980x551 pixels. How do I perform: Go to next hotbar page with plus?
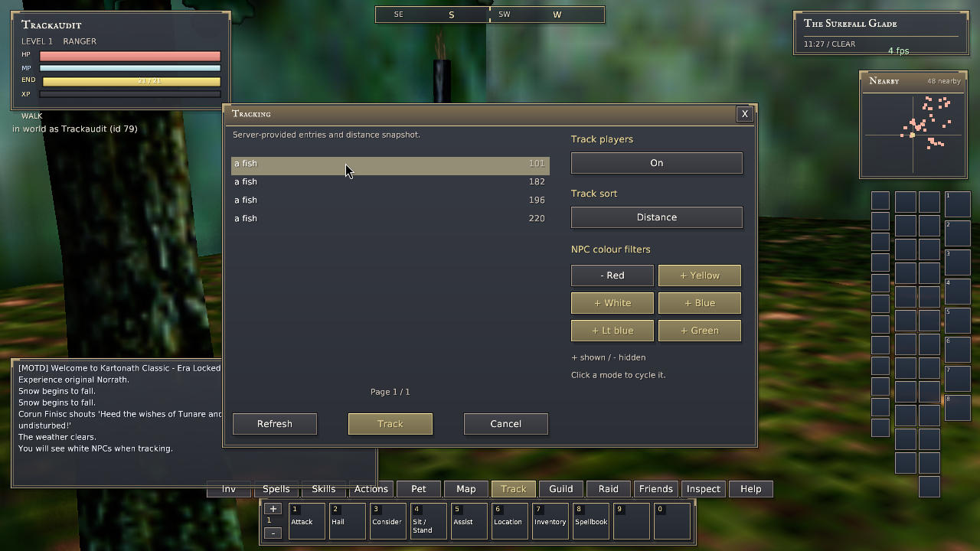[x=273, y=509]
